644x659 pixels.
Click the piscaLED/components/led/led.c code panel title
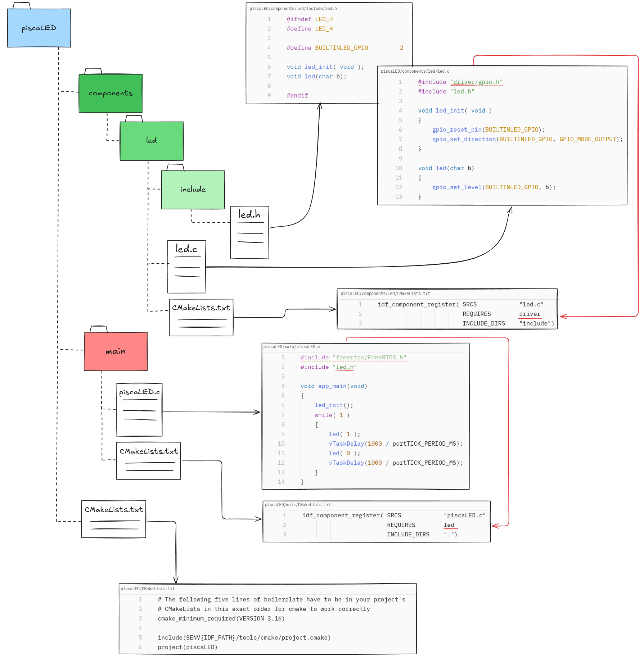coord(415,72)
